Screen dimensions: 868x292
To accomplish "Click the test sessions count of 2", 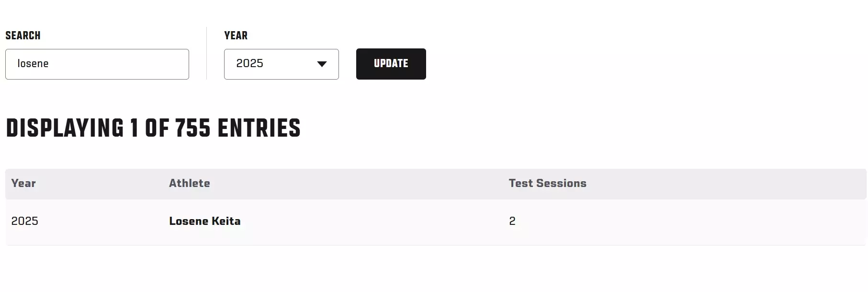I will coord(512,221).
